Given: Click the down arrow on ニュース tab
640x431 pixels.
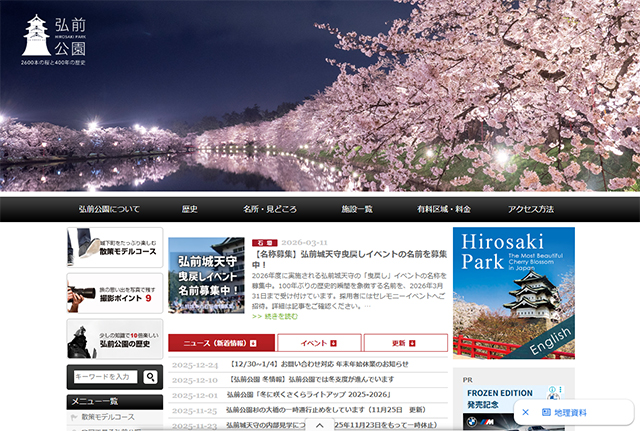Looking at the screenshot, I should pos(253,343).
